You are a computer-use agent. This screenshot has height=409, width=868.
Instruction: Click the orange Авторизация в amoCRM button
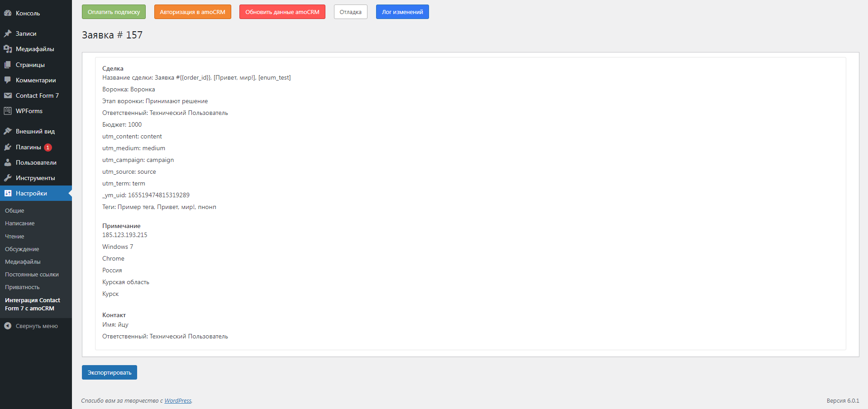tap(192, 12)
